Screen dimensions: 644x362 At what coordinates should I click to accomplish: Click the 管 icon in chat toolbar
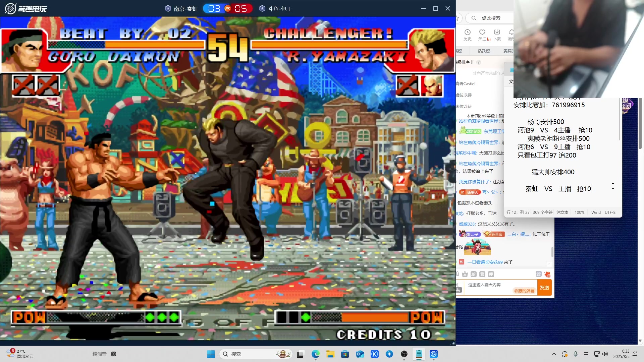[482, 274]
